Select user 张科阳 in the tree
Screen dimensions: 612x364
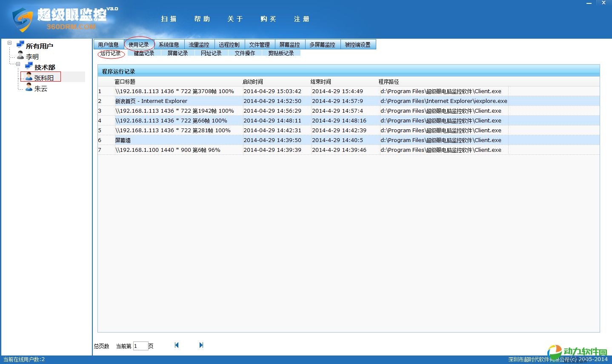point(43,78)
